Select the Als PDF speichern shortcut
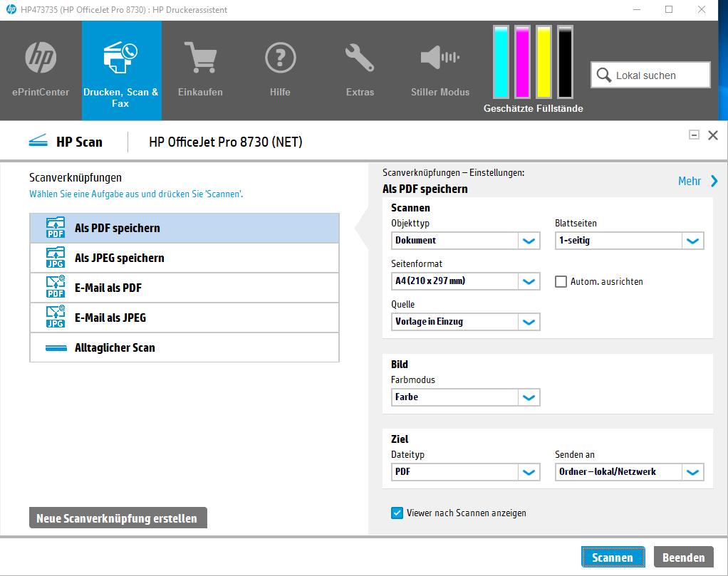Viewport: 728px width, 576px height. click(184, 229)
